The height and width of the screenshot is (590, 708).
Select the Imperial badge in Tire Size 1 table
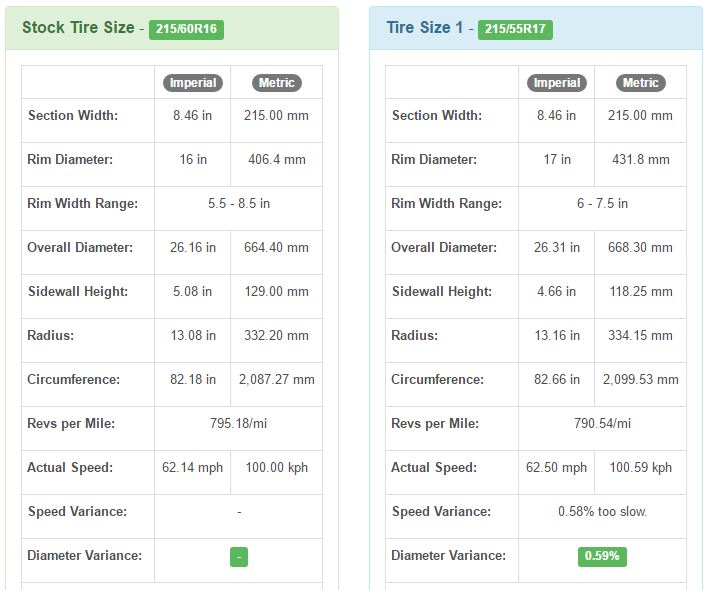[557, 83]
